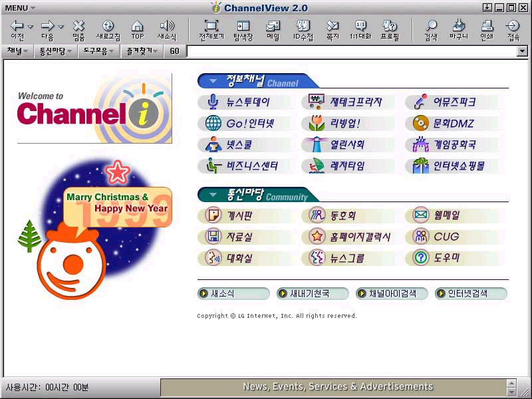Expand the 다음 history dropdown arrow
The image size is (532, 399).
[x=61, y=27]
